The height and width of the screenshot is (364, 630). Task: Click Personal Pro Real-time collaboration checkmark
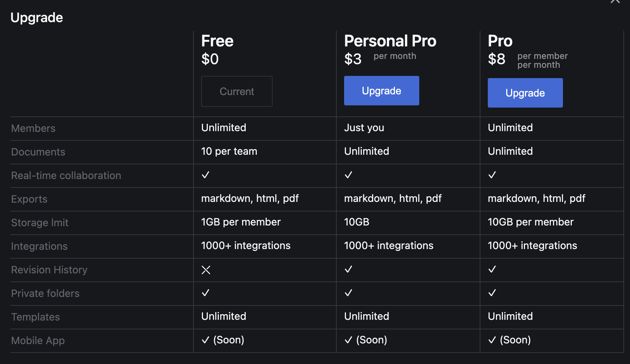pos(349,175)
